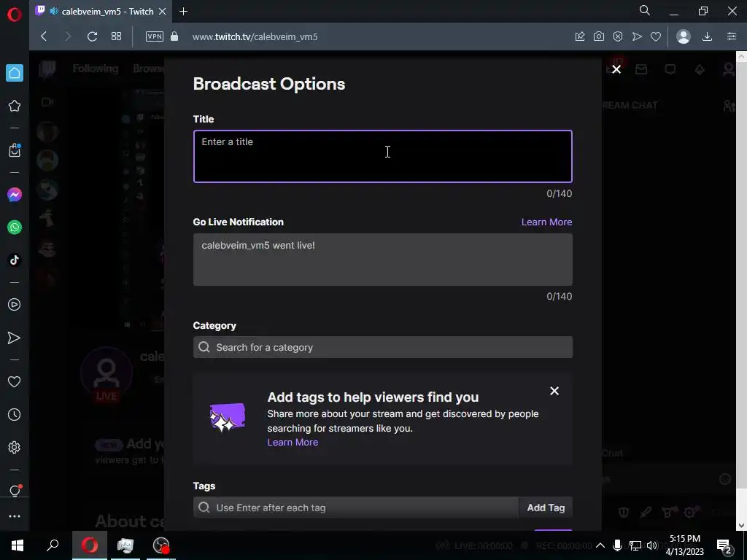Open the Opera profile avatar icon

click(x=683, y=36)
